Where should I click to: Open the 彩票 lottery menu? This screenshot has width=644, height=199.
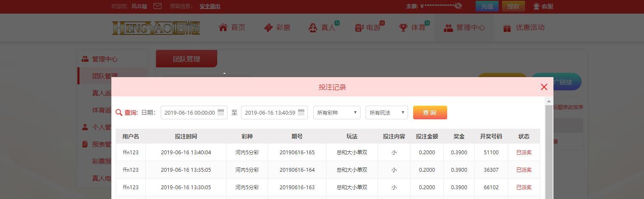click(x=283, y=27)
